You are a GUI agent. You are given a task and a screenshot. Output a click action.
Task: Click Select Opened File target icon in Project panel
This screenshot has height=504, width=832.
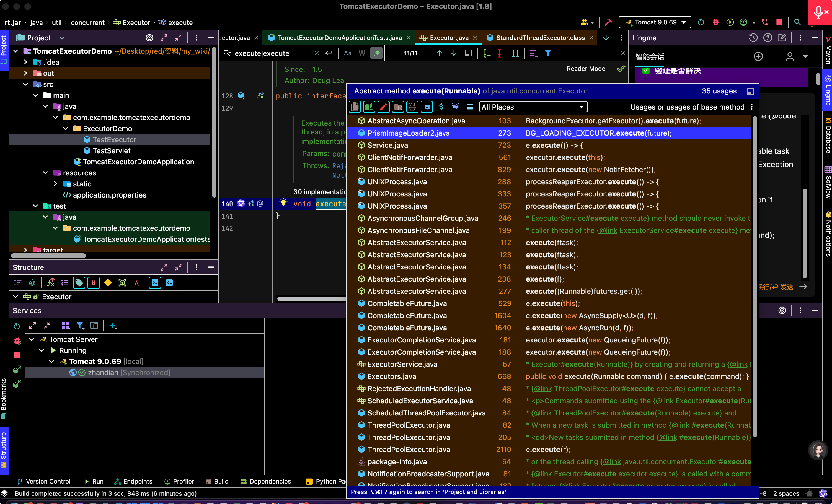149,37
